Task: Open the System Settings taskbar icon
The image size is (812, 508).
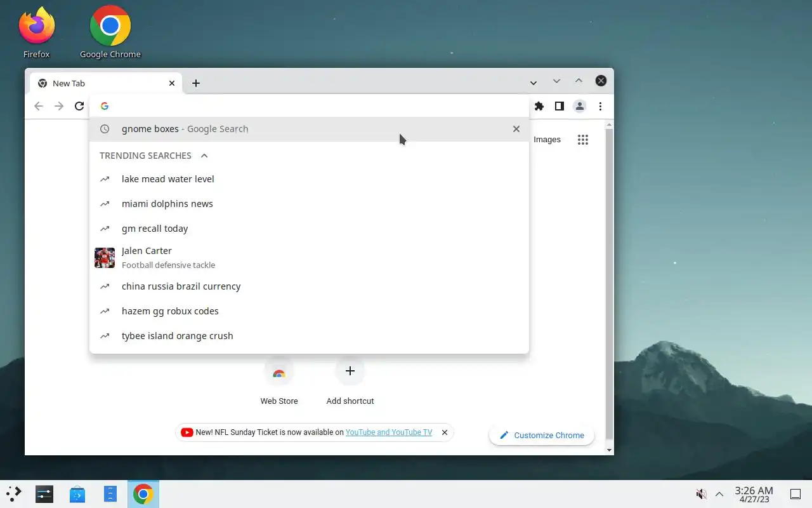Action: pyautogui.click(x=44, y=494)
